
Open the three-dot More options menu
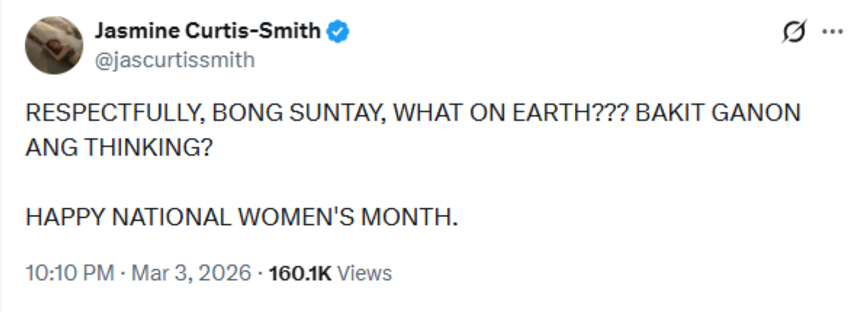tap(832, 33)
